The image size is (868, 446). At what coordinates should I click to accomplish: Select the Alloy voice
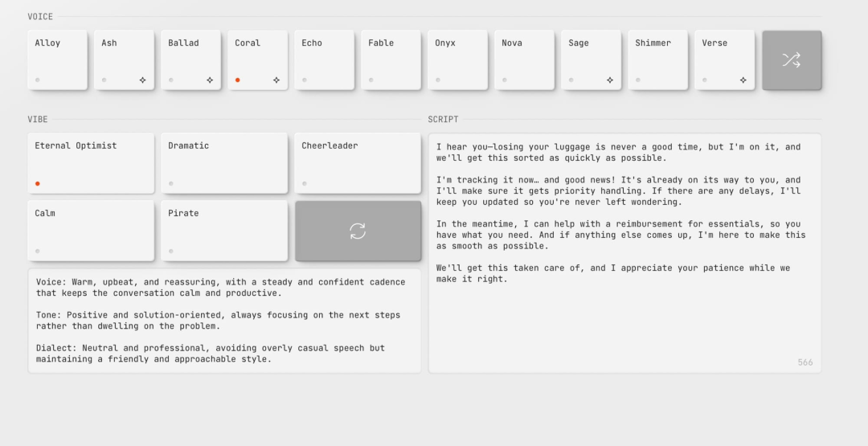tap(57, 59)
